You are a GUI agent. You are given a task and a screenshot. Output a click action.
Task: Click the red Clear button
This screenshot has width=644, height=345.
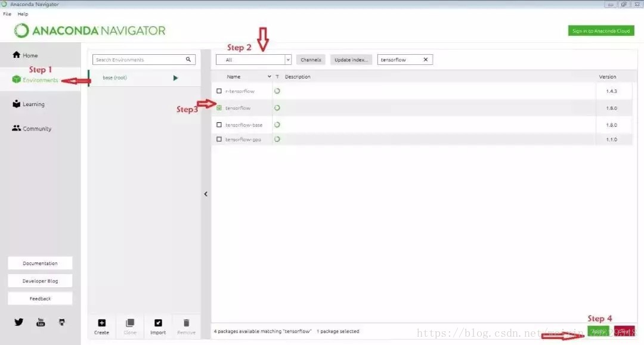coord(624,331)
